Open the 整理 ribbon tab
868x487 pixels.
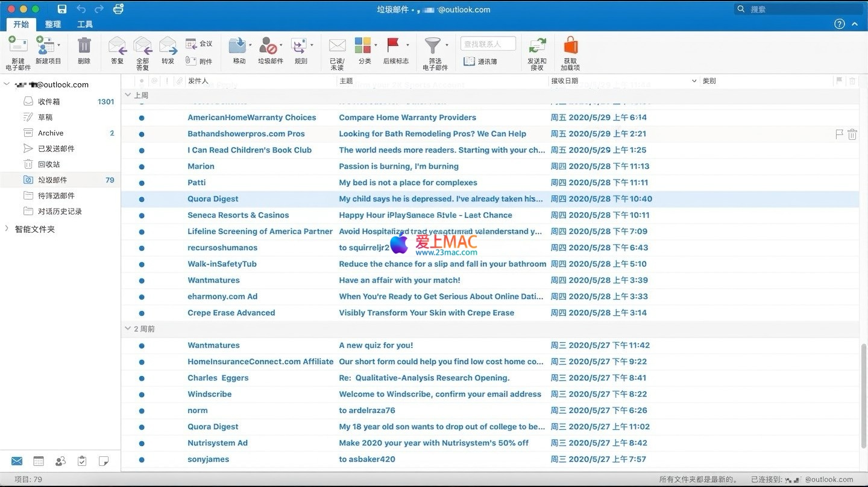(53, 25)
